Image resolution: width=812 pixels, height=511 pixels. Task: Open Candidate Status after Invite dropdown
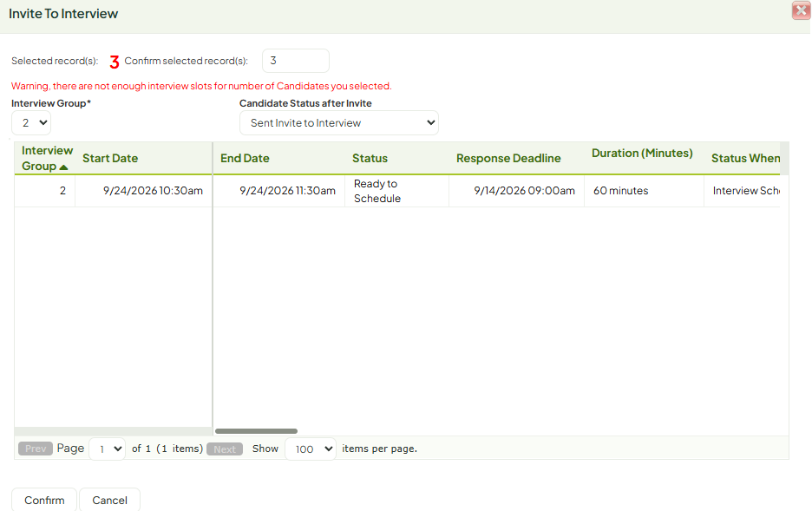click(338, 122)
